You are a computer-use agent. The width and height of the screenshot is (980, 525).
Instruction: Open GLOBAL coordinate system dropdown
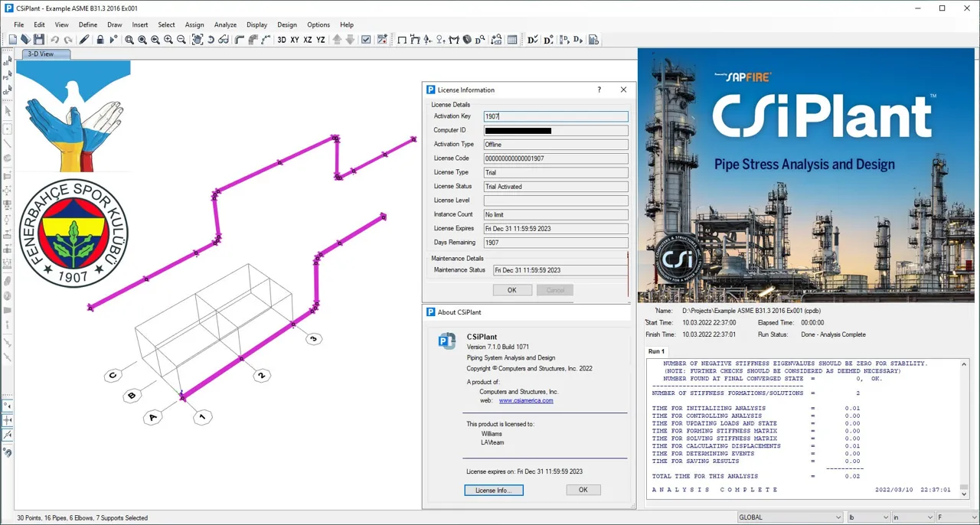tap(789, 517)
